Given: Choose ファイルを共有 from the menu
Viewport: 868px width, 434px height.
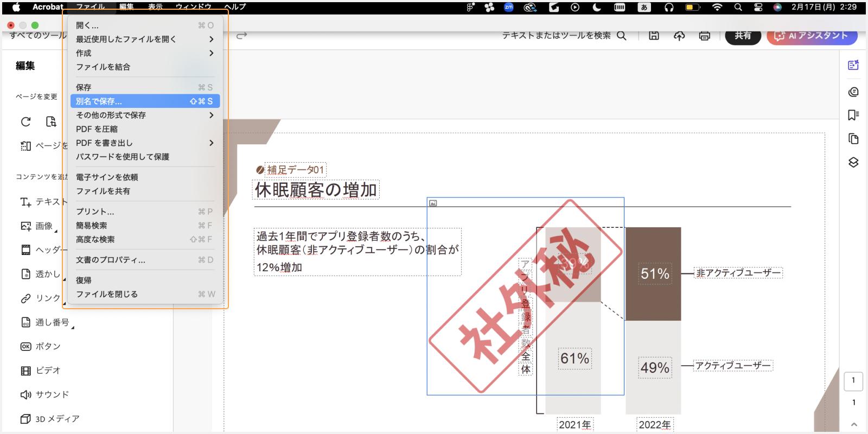Looking at the screenshot, I should click(x=145, y=191).
